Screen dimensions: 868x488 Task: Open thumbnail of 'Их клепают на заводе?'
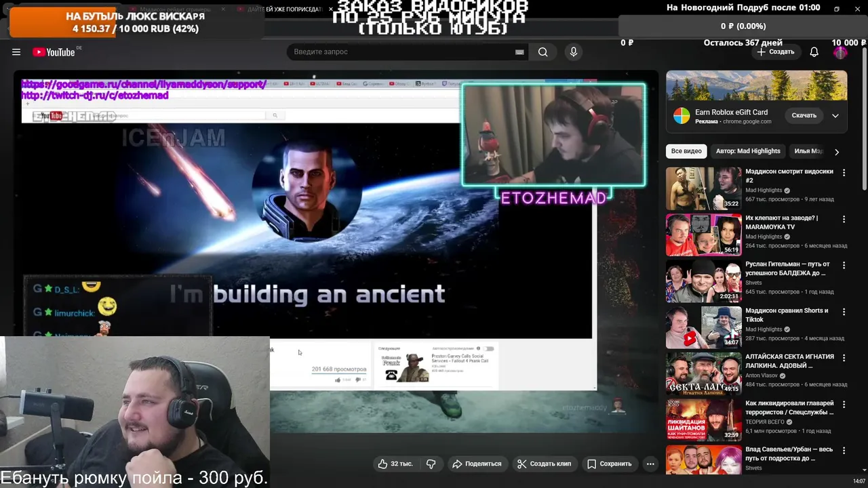pos(703,235)
